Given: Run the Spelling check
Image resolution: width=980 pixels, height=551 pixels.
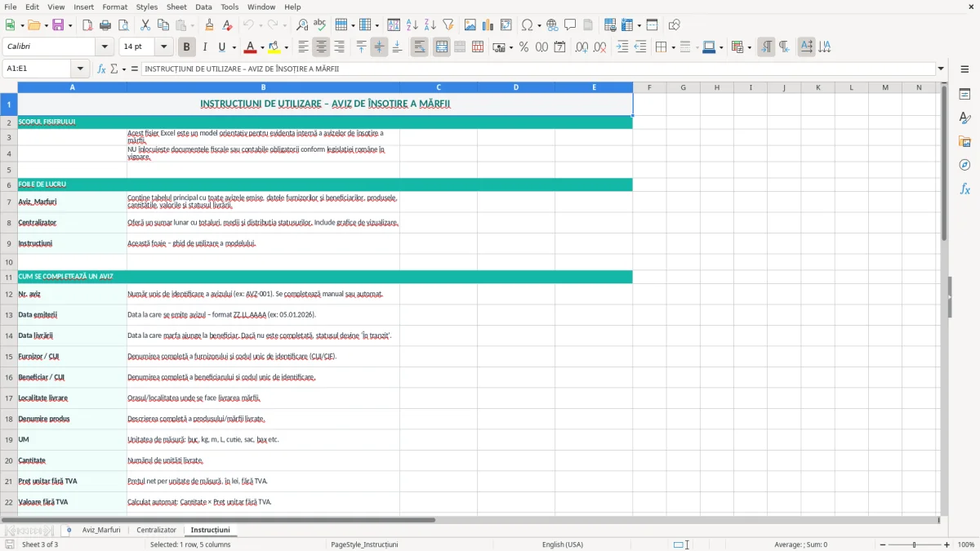Looking at the screenshot, I should coord(320,25).
